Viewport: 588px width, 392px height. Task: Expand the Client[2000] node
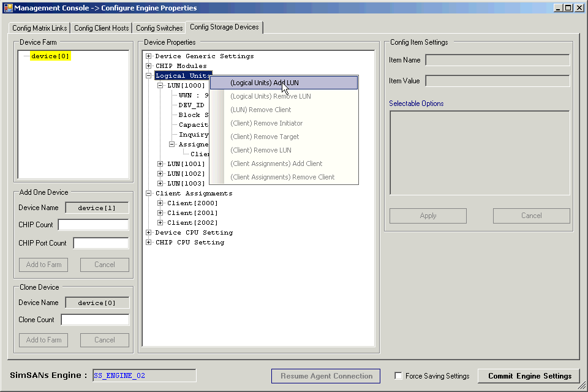(x=160, y=203)
